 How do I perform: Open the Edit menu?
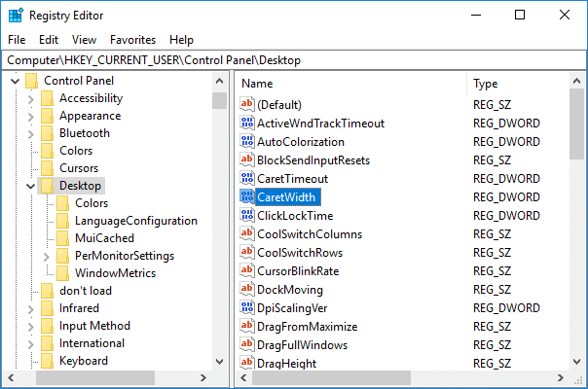click(49, 40)
